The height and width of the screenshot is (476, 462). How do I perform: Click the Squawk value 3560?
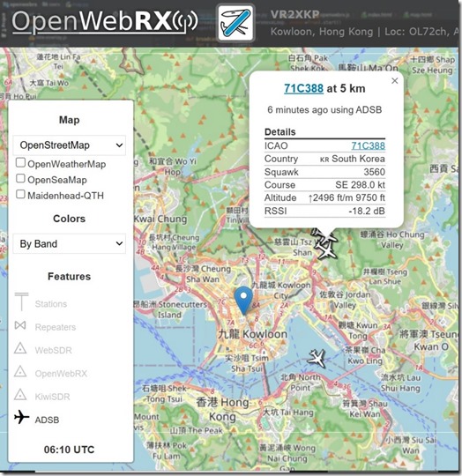[x=375, y=172]
